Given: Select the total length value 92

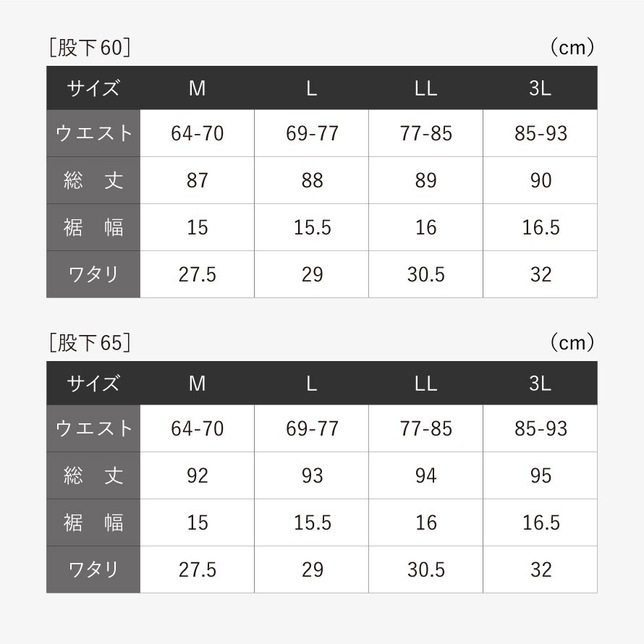Looking at the screenshot, I should 197,475.
